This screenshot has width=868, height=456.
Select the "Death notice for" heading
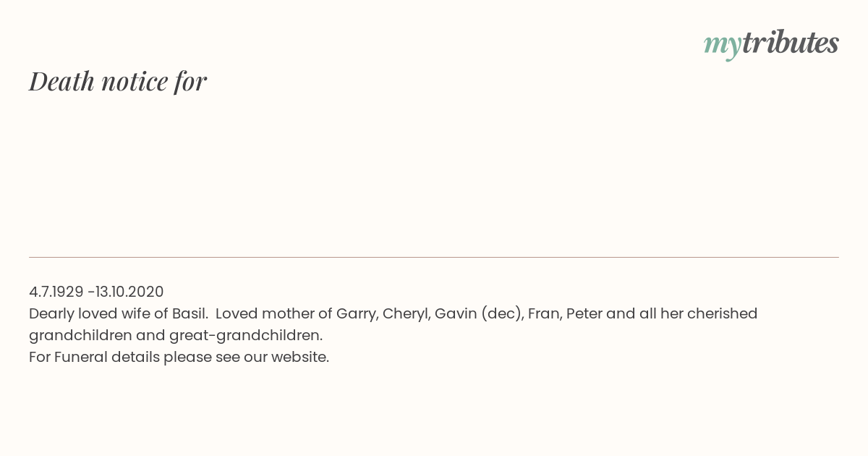tap(118, 81)
